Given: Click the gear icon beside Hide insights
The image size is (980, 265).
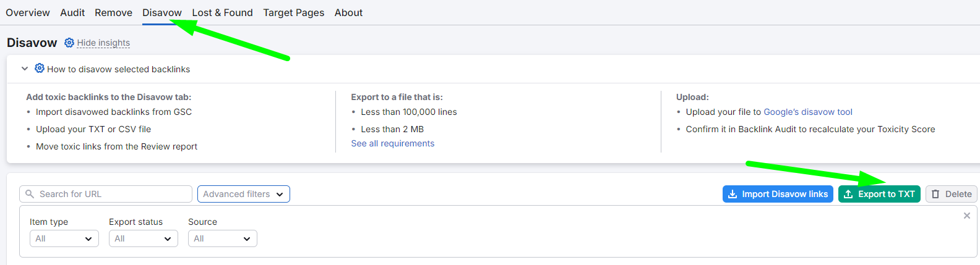Looking at the screenshot, I should (x=69, y=43).
